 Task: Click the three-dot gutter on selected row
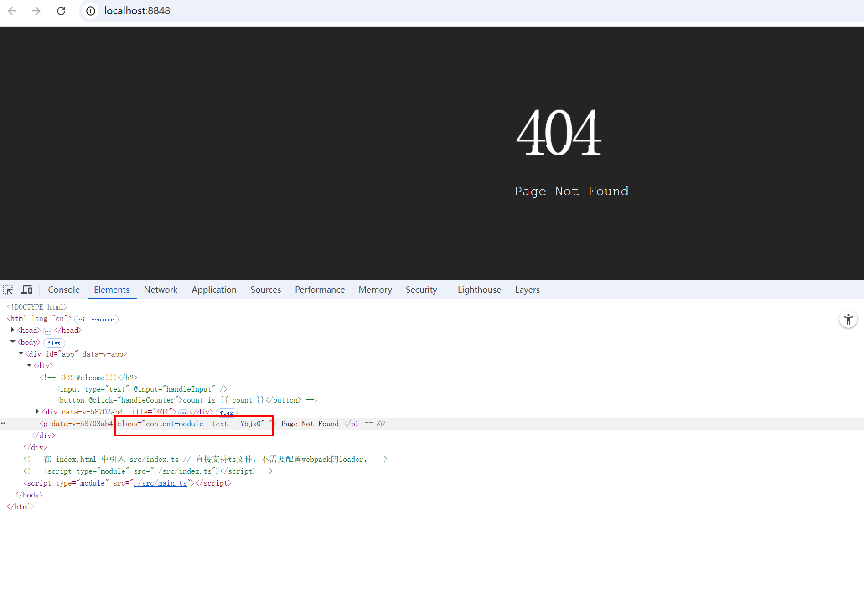pos(3,423)
